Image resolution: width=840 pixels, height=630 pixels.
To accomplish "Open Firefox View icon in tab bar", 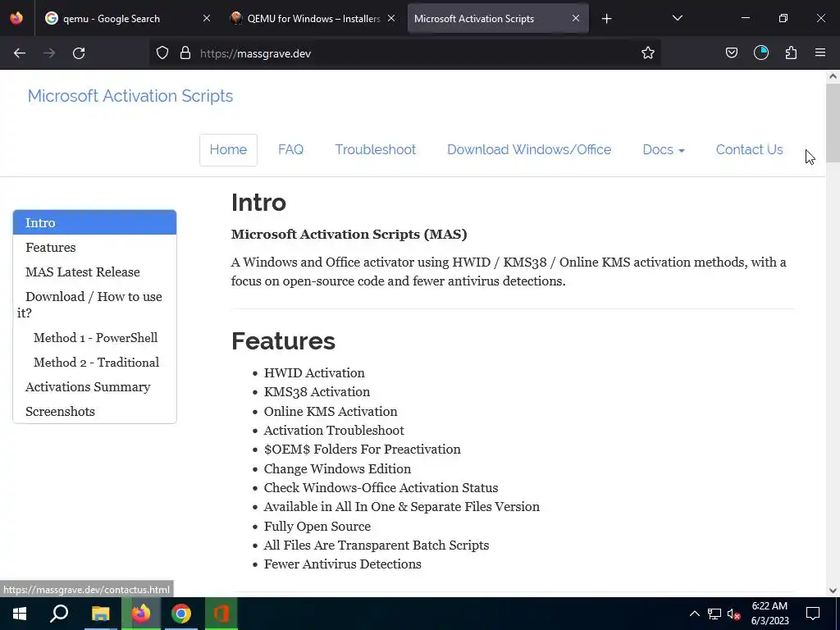I will [16, 18].
